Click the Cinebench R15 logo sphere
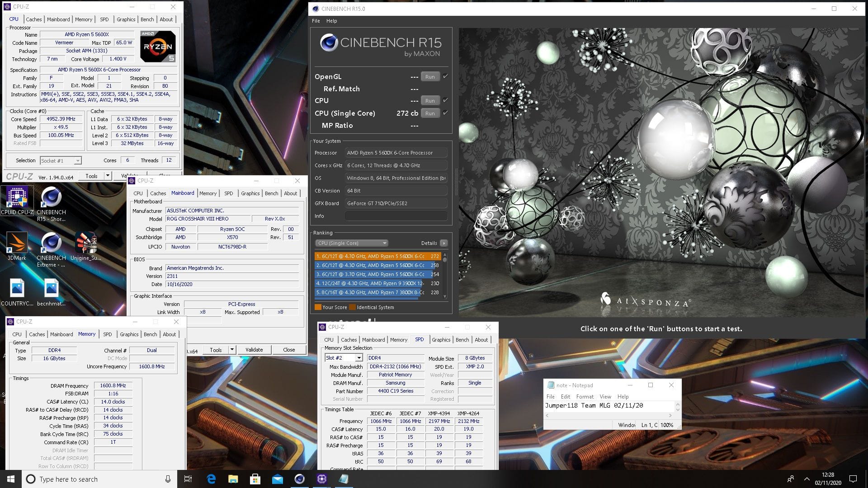The height and width of the screenshot is (488, 868). click(329, 43)
